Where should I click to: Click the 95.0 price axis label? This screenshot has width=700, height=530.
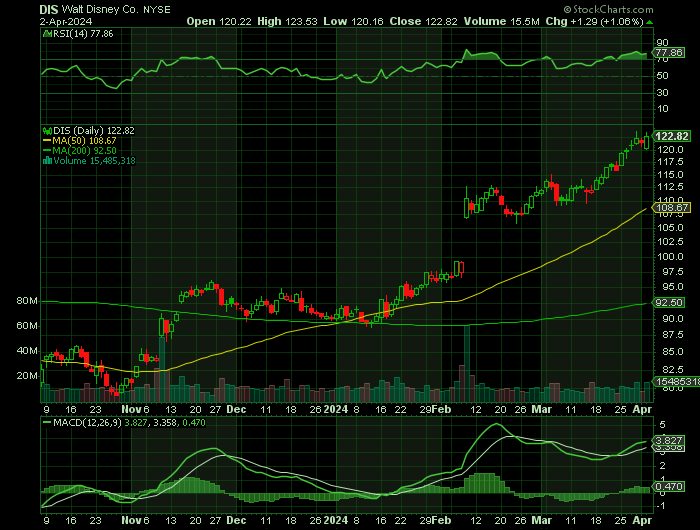pos(673,287)
